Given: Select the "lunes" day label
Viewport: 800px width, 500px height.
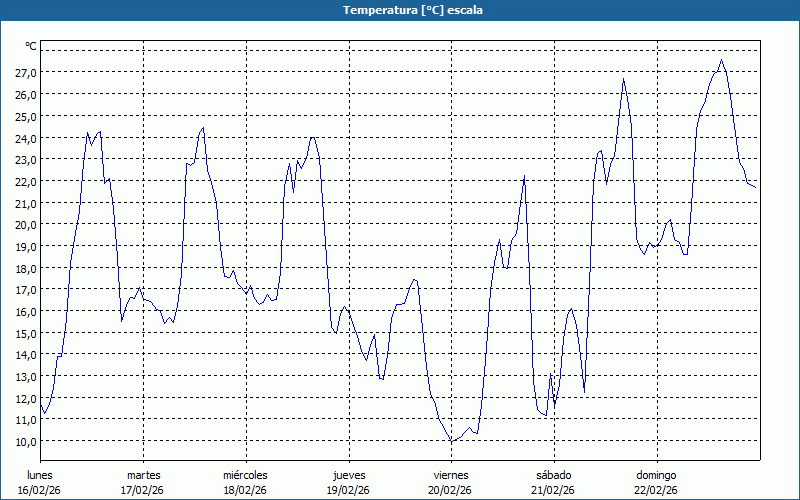Looking at the screenshot, I should point(40,475).
